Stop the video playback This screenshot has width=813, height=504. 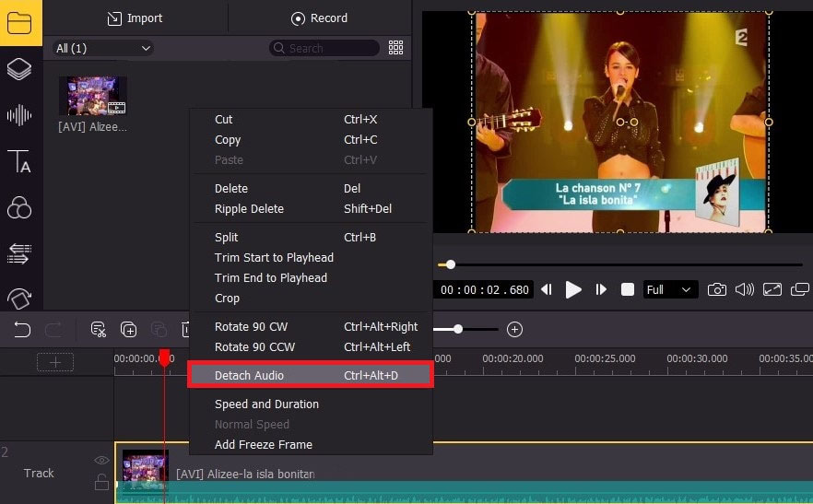pos(628,289)
